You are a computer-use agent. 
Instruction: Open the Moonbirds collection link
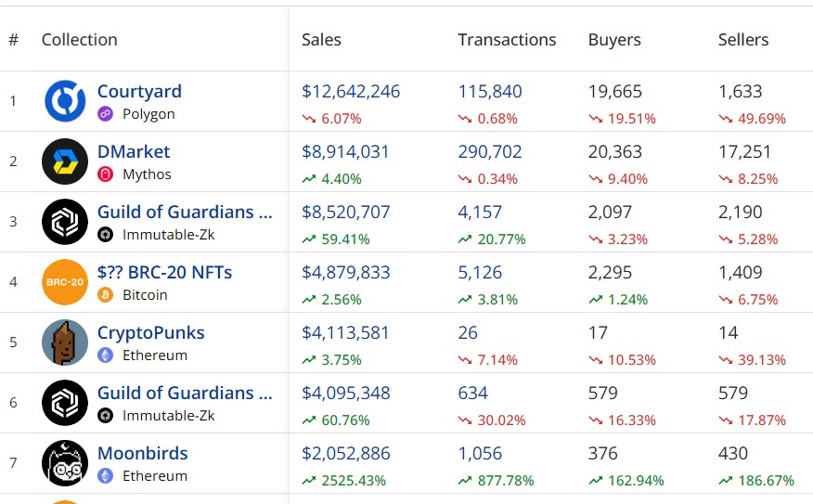coord(142,454)
